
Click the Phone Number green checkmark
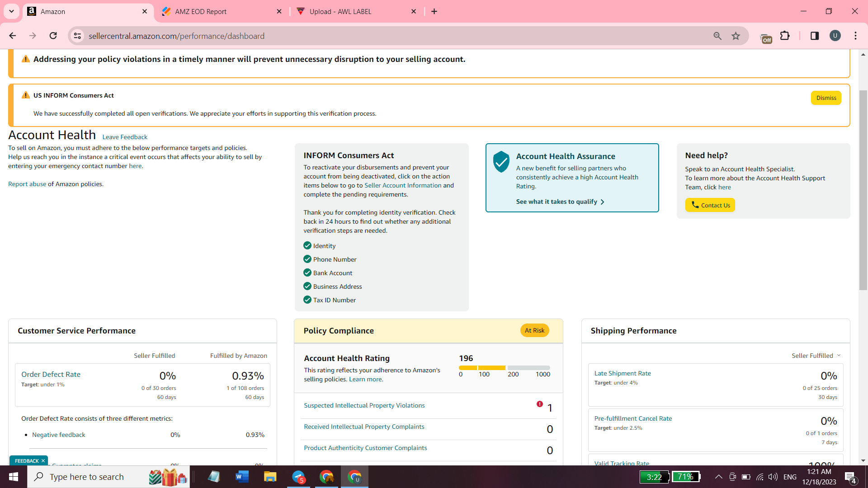point(307,259)
